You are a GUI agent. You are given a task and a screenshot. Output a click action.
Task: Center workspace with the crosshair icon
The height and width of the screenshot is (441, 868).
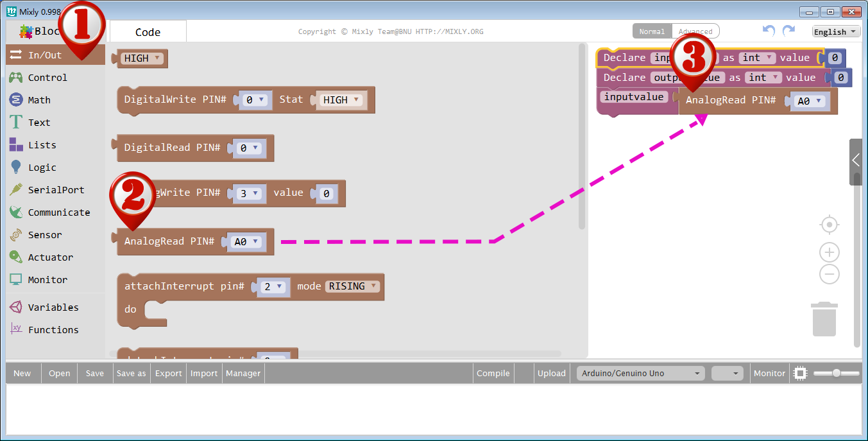point(830,225)
